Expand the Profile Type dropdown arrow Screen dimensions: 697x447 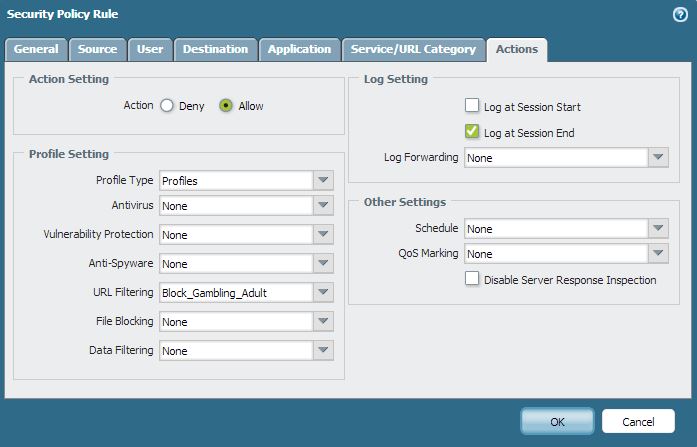coord(323,180)
